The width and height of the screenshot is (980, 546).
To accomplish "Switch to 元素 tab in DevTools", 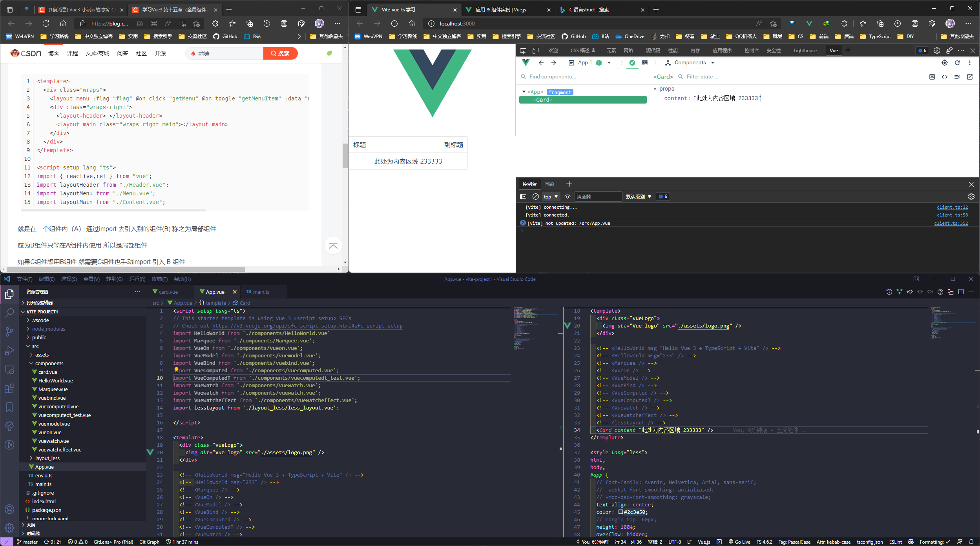I will [x=611, y=51].
